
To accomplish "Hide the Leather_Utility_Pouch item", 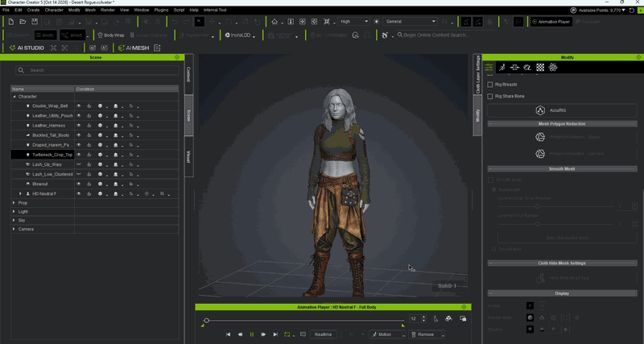I will (x=78, y=115).
